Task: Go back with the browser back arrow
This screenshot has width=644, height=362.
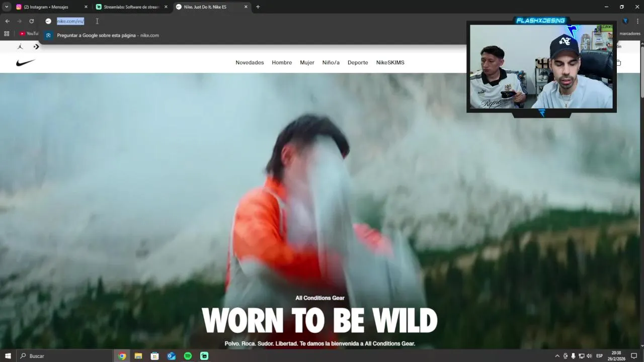Action: (7, 21)
